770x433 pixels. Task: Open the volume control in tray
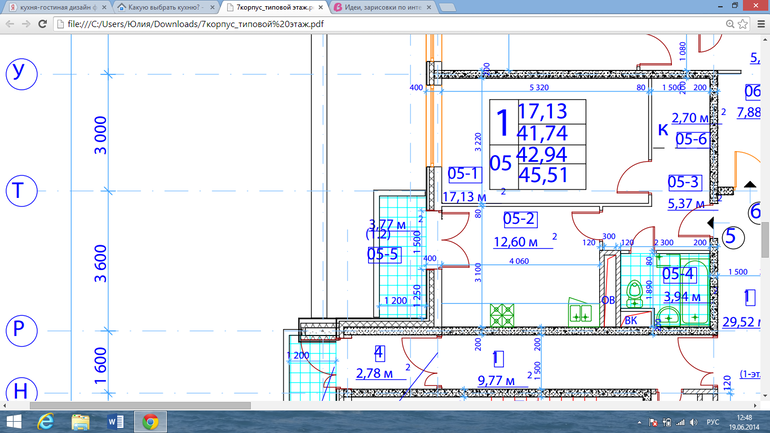695,421
